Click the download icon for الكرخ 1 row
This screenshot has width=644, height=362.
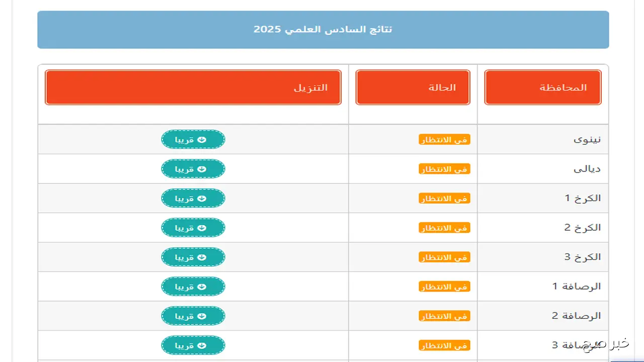click(x=202, y=198)
